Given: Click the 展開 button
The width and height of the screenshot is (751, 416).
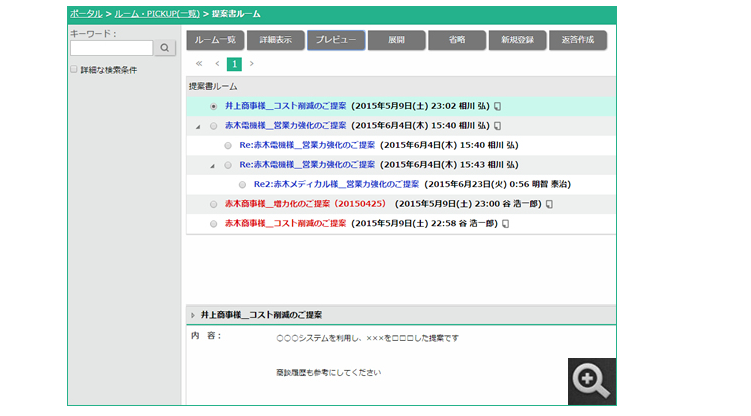Looking at the screenshot, I should pos(396,40).
